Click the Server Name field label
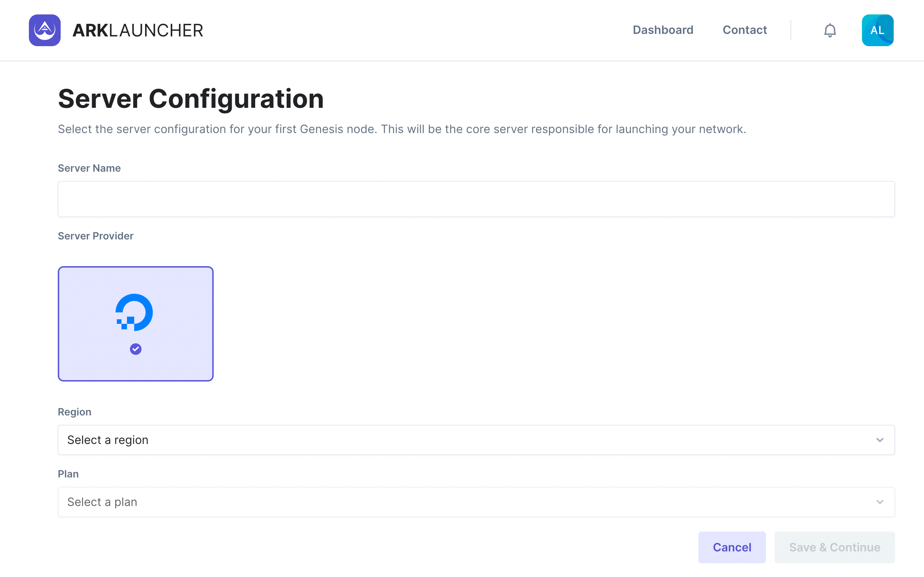Image resolution: width=924 pixels, height=577 pixels. [89, 168]
